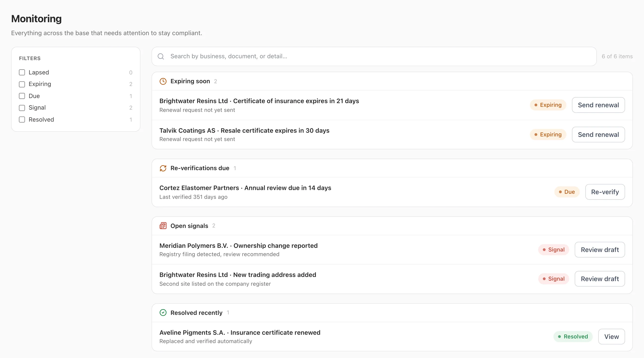Click the Expiring badge on Talvik Coatings row

point(548,135)
